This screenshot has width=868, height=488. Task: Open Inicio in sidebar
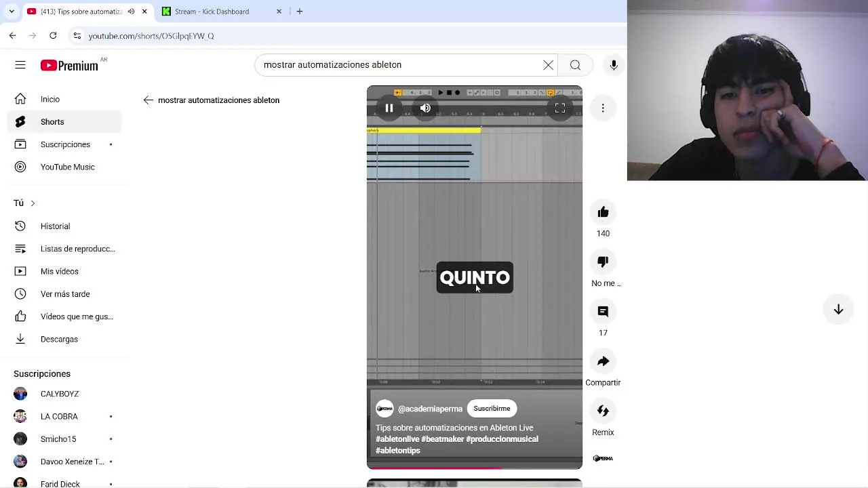[65, 100]
